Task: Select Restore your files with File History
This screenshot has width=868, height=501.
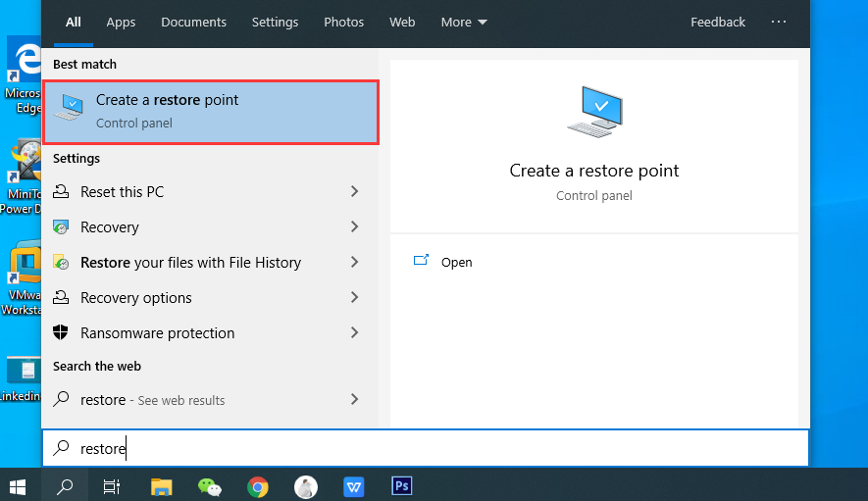Action: click(191, 263)
